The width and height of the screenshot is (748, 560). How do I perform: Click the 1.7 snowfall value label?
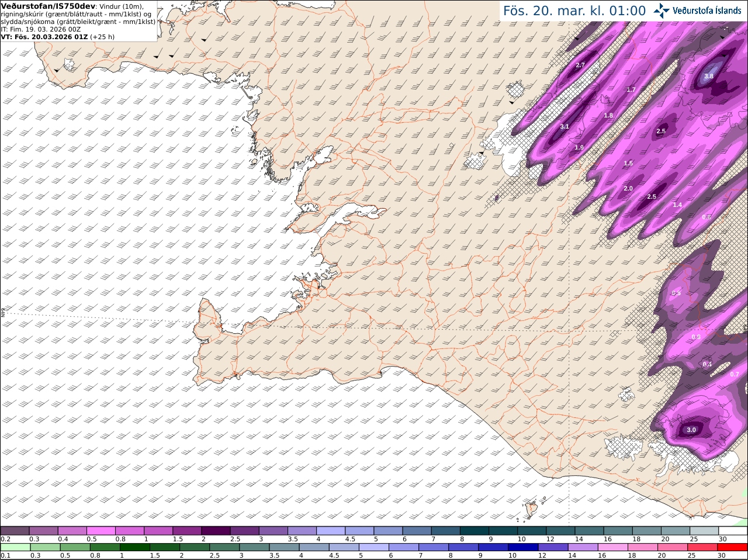(x=631, y=89)
